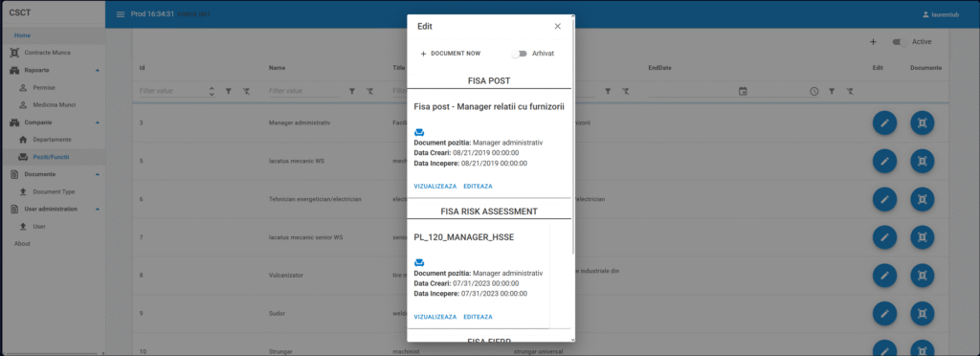980x356 pixels.
Task: Open About in the sidebar
Action: pos(23,244)
